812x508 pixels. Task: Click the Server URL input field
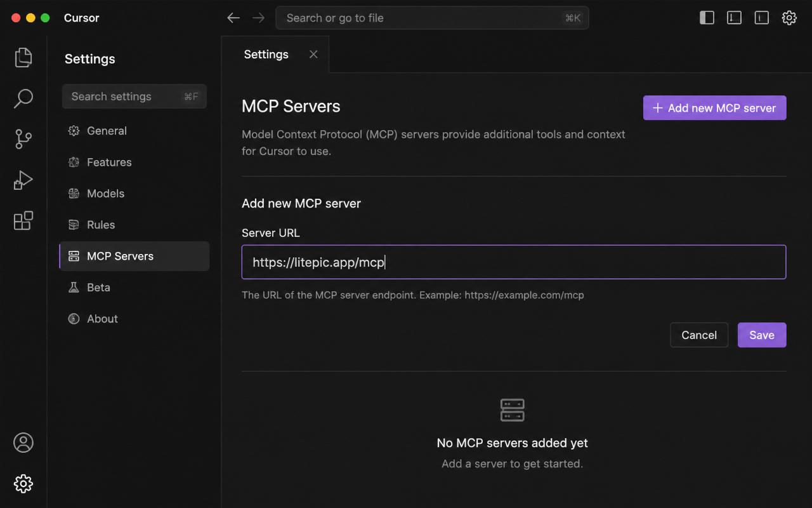(x=514, y=262)
